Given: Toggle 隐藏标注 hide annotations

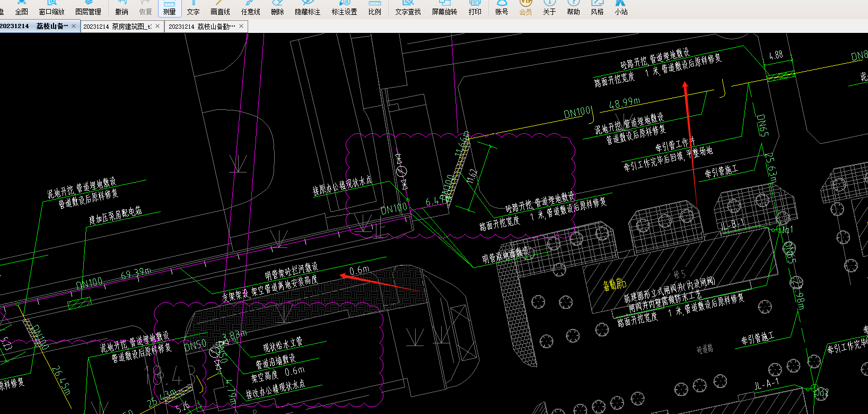Looking at the screenshot, I should [x=308, y=8].
